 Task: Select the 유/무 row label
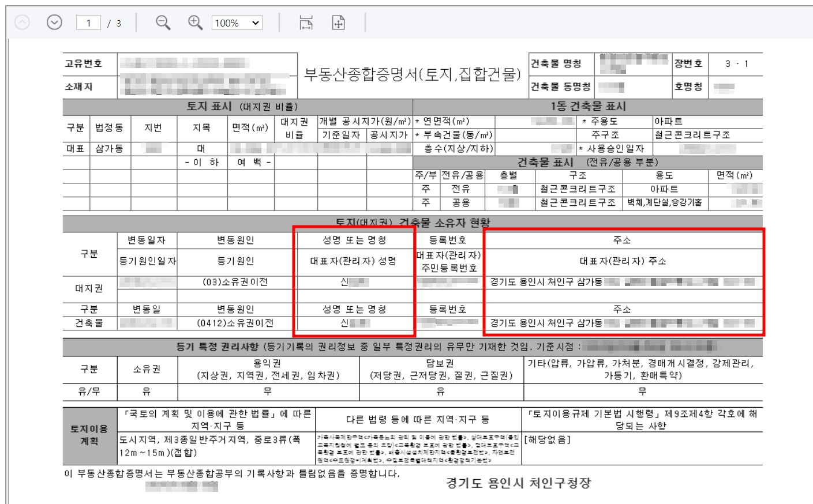pyautogui.click(x=89, y=392)
